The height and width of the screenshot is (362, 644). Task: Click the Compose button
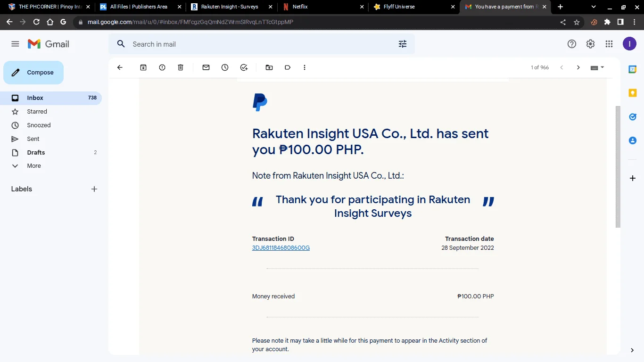pyautogui.click(x=33, y=73)
